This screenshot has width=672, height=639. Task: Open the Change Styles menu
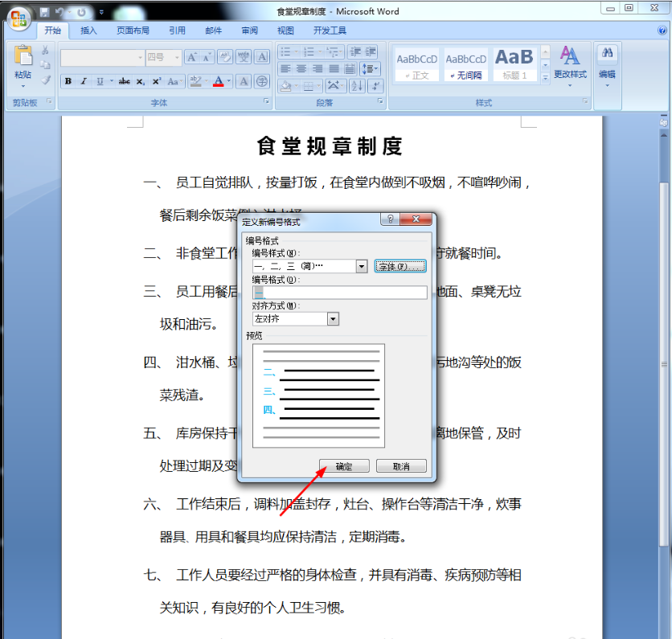tap(570, 65)
